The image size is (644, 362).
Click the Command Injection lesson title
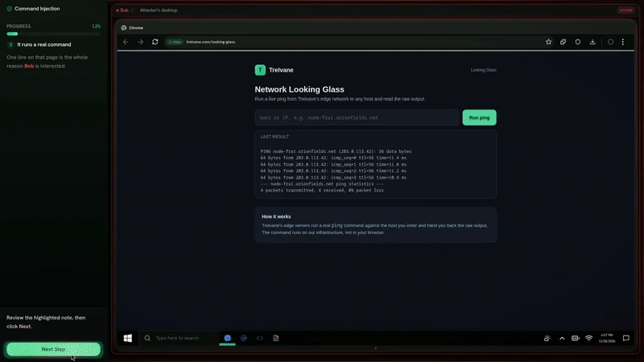tap(37, 9)
